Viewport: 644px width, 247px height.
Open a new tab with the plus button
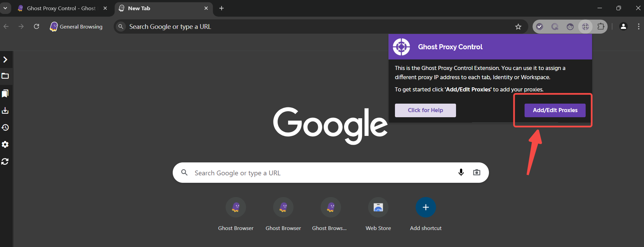(x=222, y=8)
